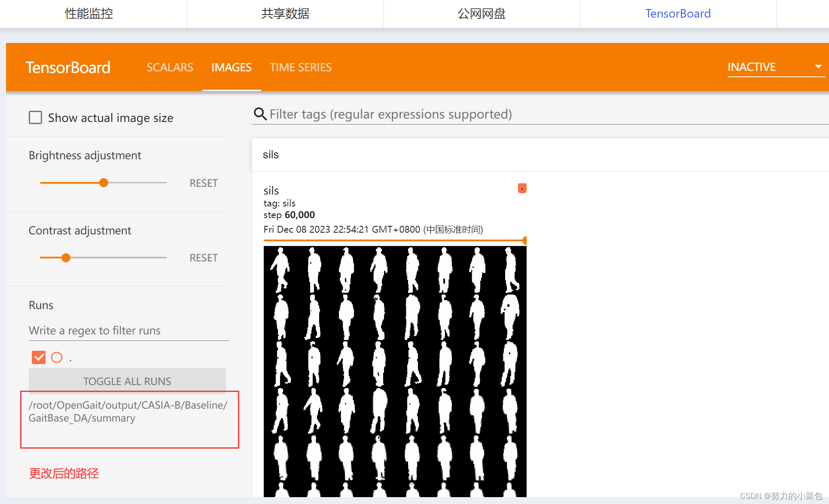Click the orange run color indicator beside the sils card
Screen dimensions: 829x504
click(521, 188)
